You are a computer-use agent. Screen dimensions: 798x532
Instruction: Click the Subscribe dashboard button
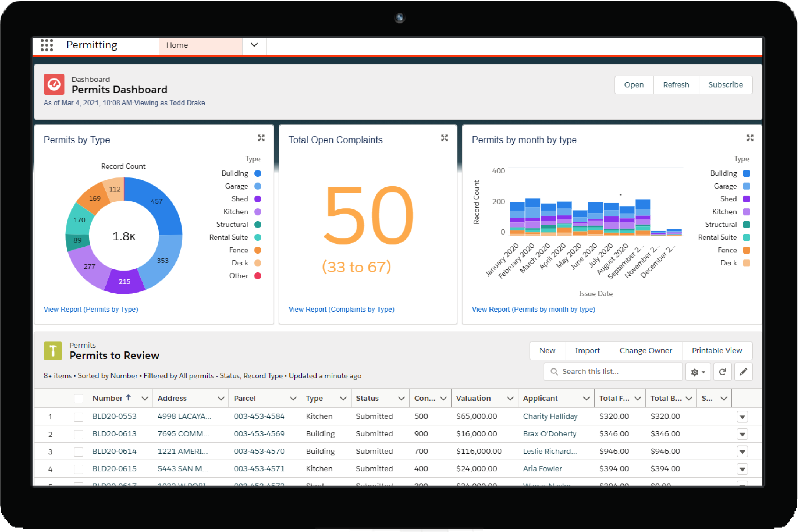click(x=726, y=85)
